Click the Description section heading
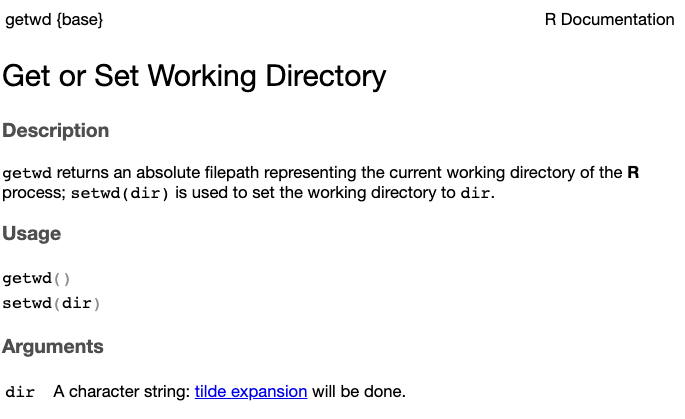685x419 pixels. [x=55, y=131]
